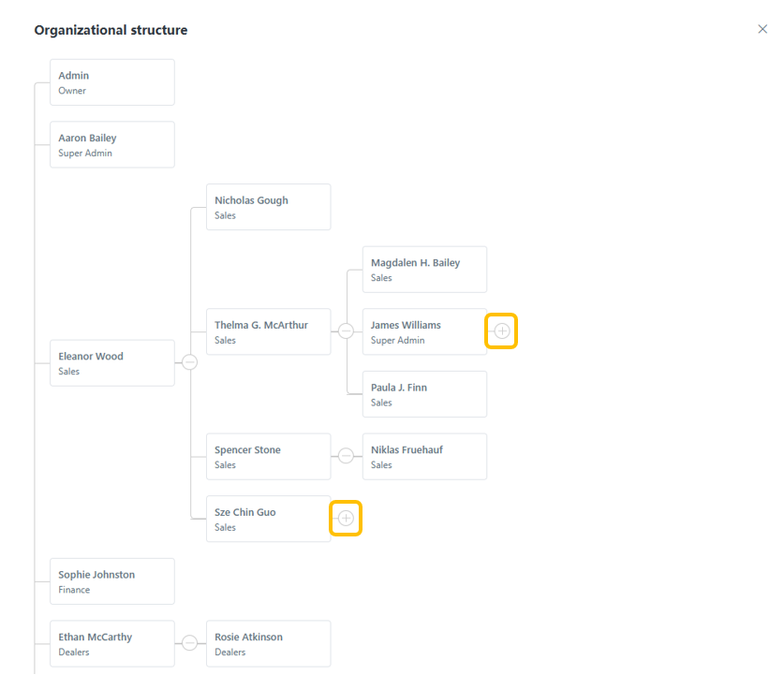Expand James Williams' subordinates
784x675 pixels.
[502, 330]
